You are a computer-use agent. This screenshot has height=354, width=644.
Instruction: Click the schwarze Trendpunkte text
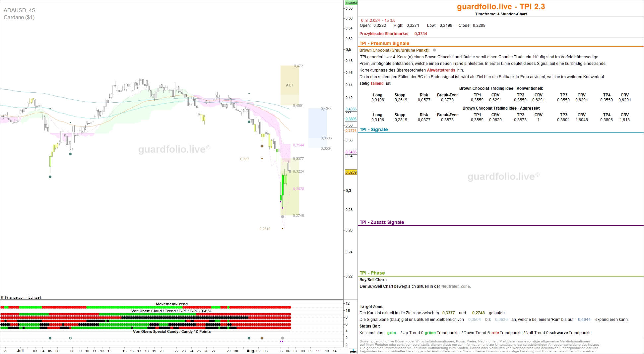click(x=570, y=333)
